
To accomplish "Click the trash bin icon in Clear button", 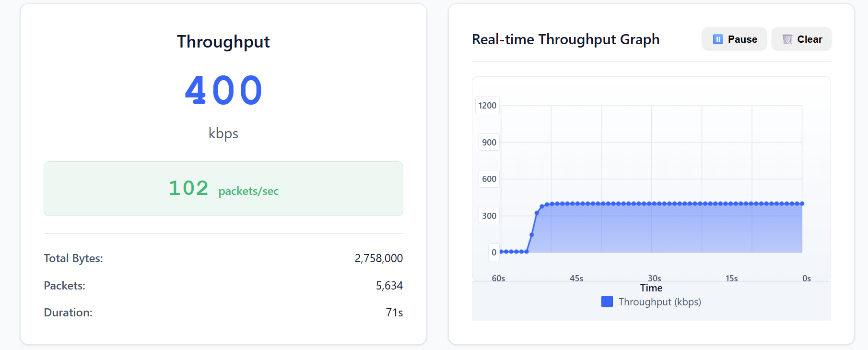I will (787, 39).
